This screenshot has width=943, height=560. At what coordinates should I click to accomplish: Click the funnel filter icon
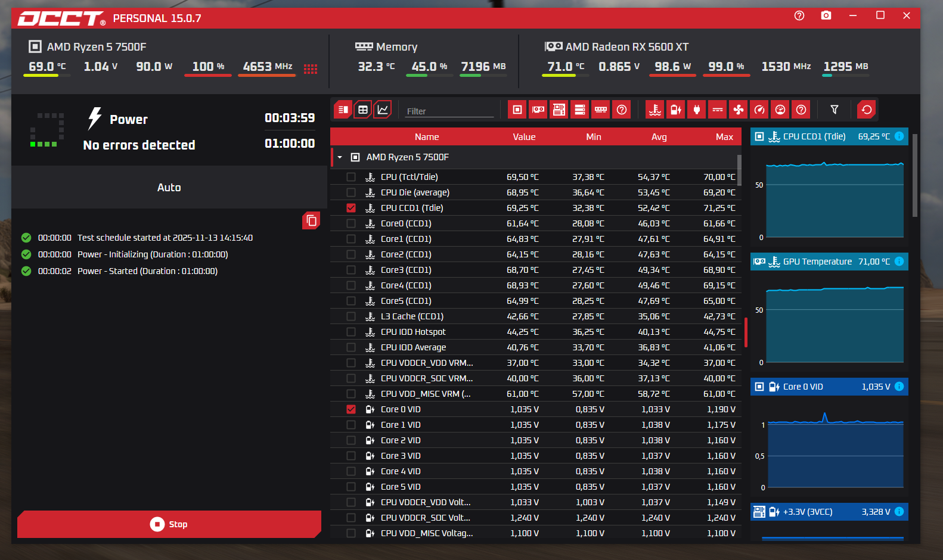coord(835,110)
